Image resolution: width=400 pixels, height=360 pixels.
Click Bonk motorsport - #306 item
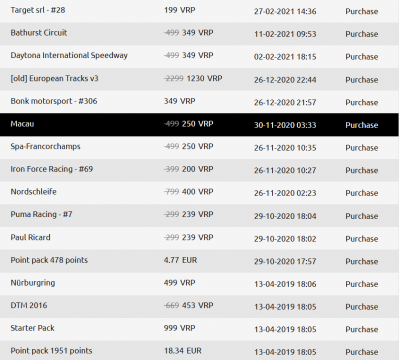click(54, 101)
